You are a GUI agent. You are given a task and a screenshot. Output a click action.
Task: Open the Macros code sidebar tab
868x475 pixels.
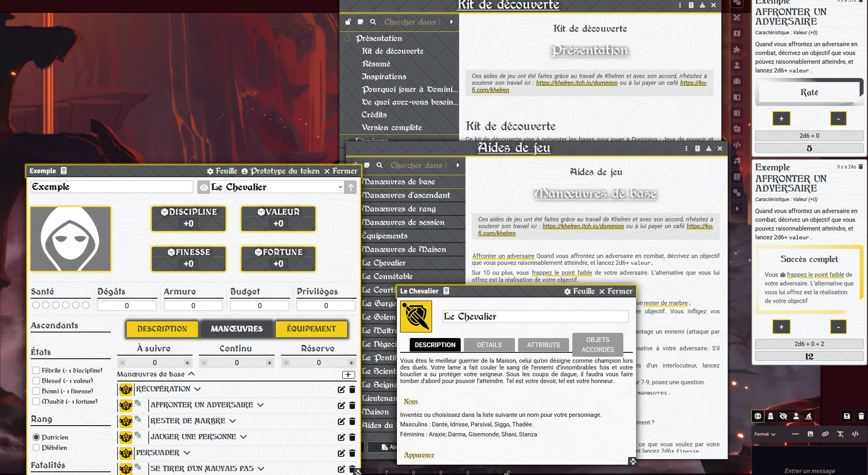[x=737, y=145]
